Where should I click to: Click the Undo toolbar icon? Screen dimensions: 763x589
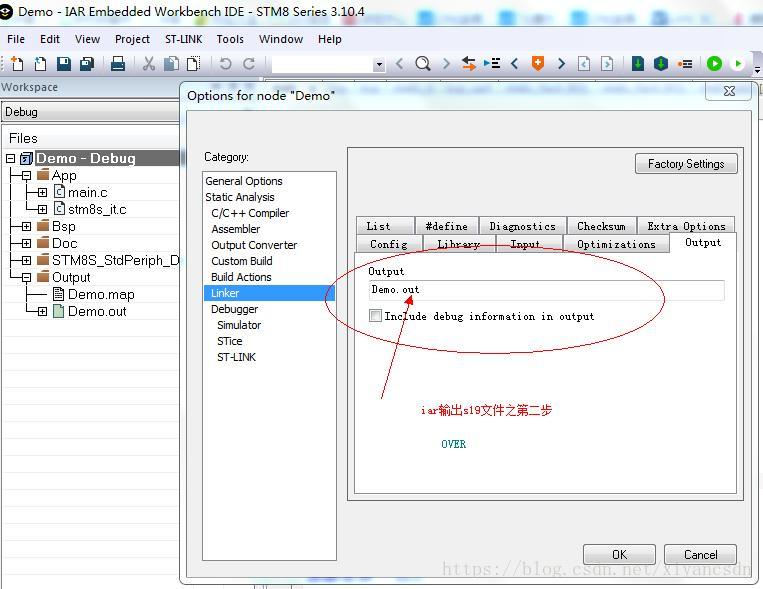tap(225, 64)
